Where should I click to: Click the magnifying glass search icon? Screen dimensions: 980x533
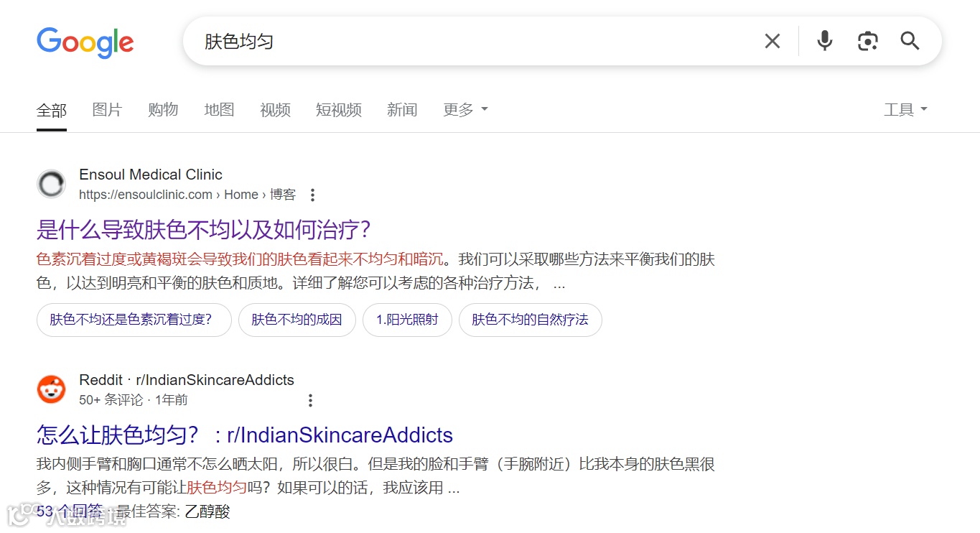pyautogui.click(x=910, y=41)
